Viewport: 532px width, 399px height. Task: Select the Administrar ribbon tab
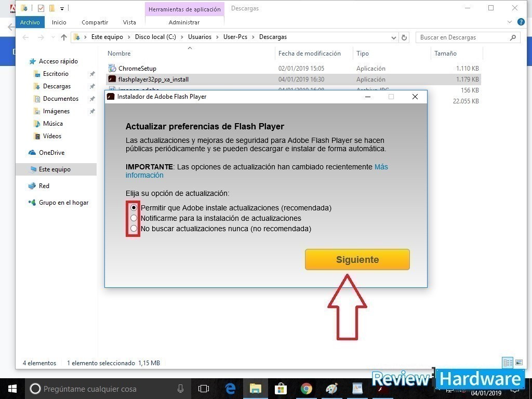click(184, 22)
